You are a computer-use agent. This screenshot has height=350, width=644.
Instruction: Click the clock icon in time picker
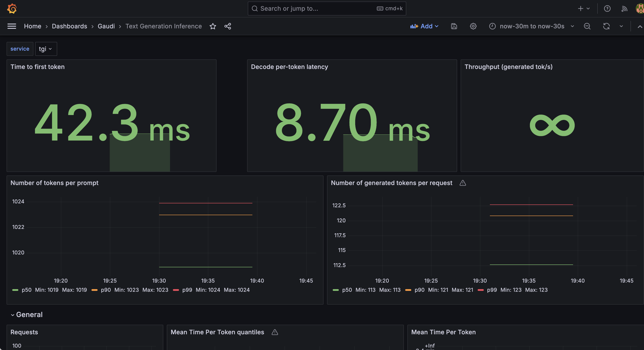click(x=492, y=26)
